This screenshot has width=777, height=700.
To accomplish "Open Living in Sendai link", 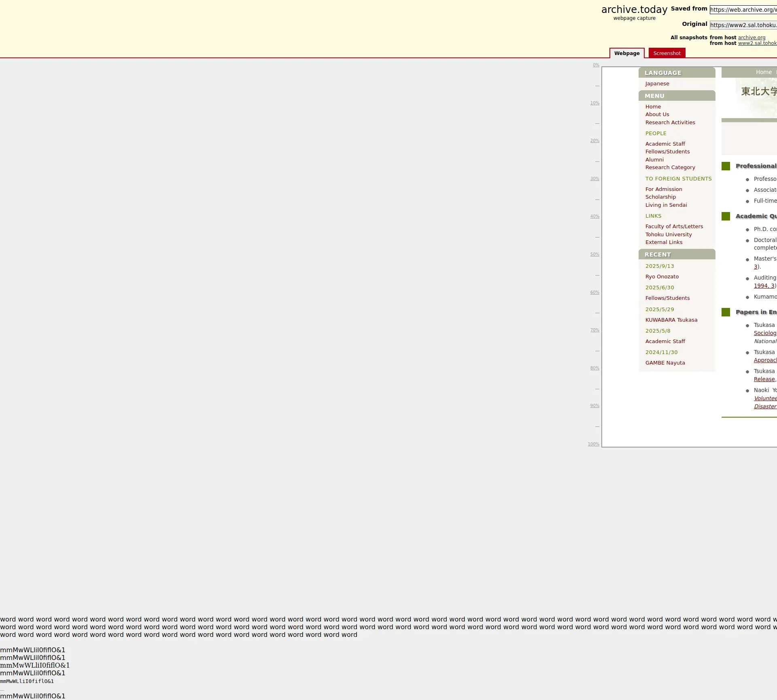I will pos(666,205).
